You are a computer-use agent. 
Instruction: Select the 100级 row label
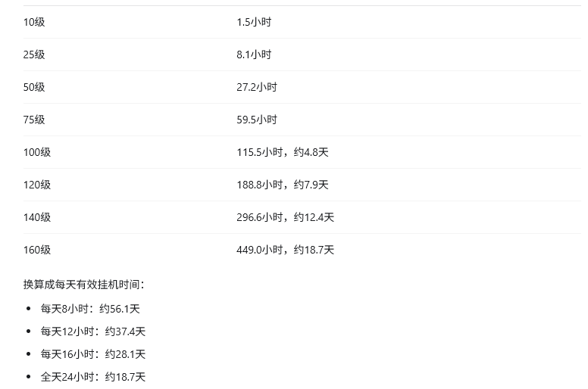tap(37, 152)
